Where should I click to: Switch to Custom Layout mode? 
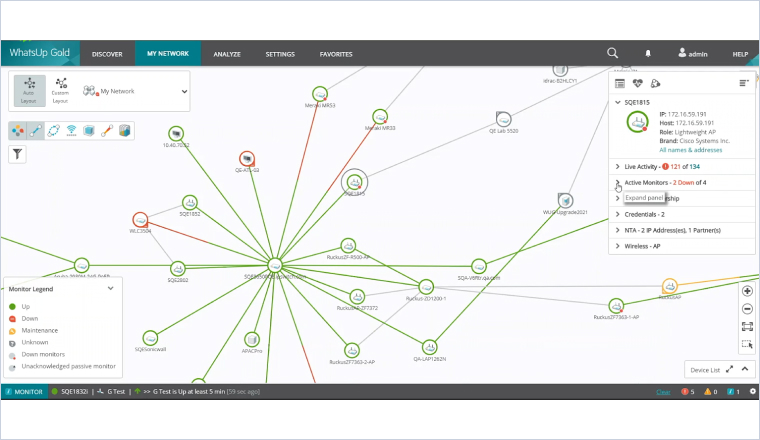(61, 91)
